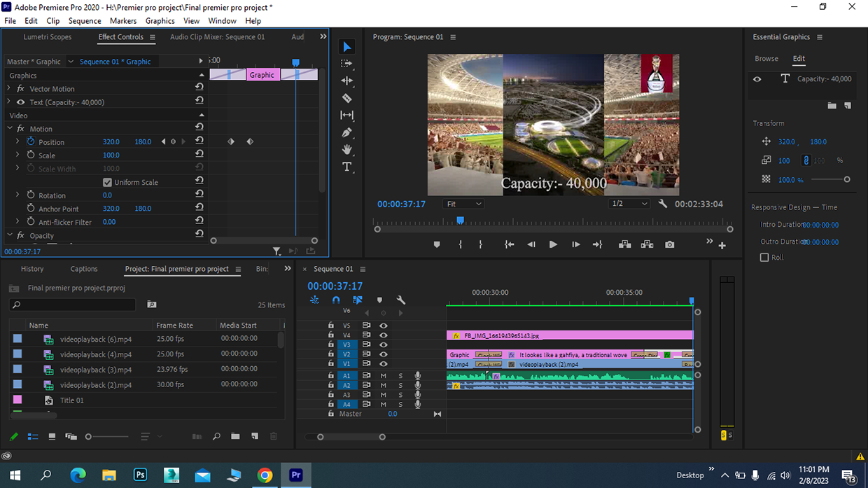Select the Ripple Edit tool
This screenshot has height=488, width=868.
(347, 81)
